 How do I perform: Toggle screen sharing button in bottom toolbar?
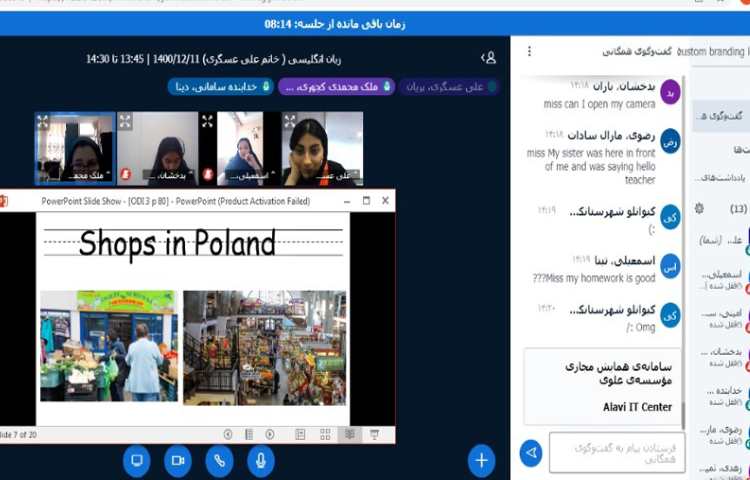click(x=137, y=460)
